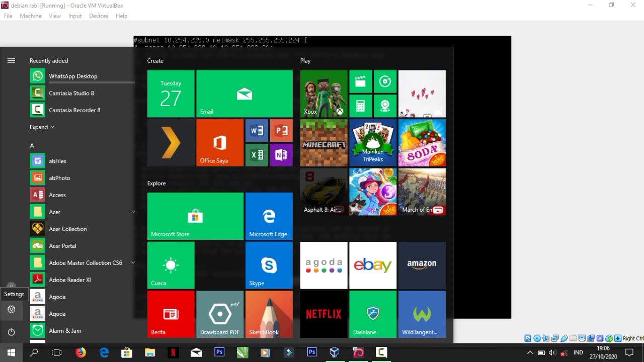Launch PowerPoint from the small tile
644x362 pixels.
point(281,131)
